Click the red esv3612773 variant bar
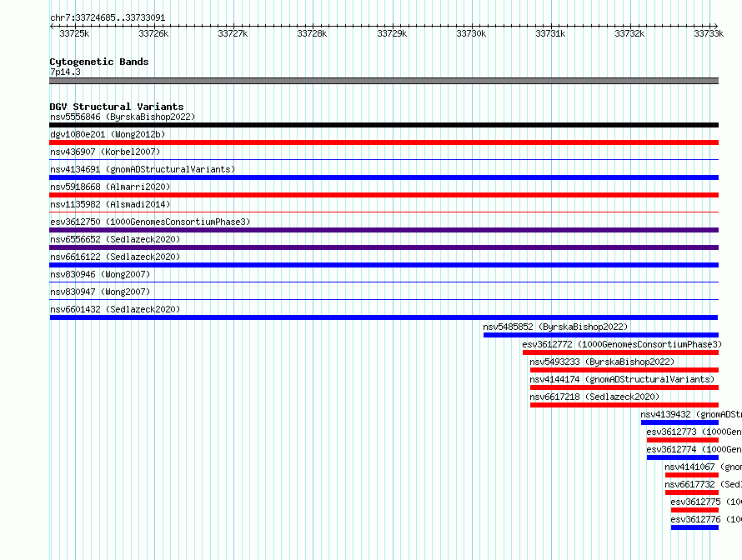The width and height of the screenshot is (742, 560). pos(682,440)
